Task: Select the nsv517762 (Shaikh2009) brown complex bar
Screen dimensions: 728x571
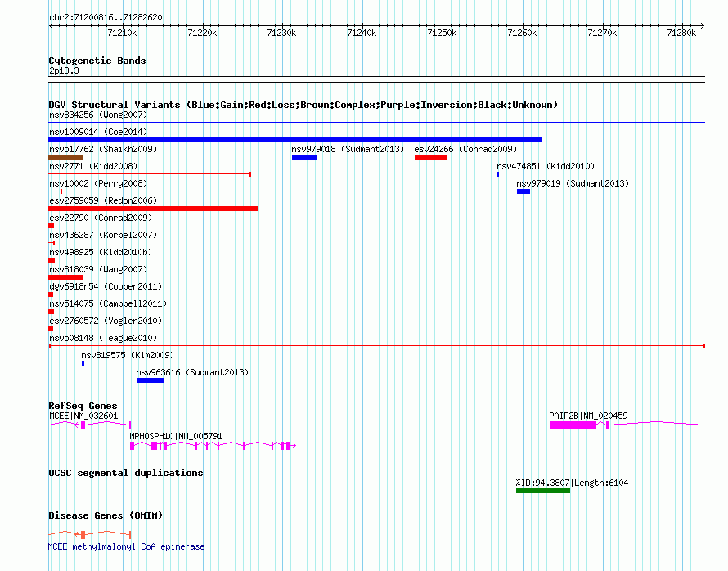Action: tap(66, 157)
